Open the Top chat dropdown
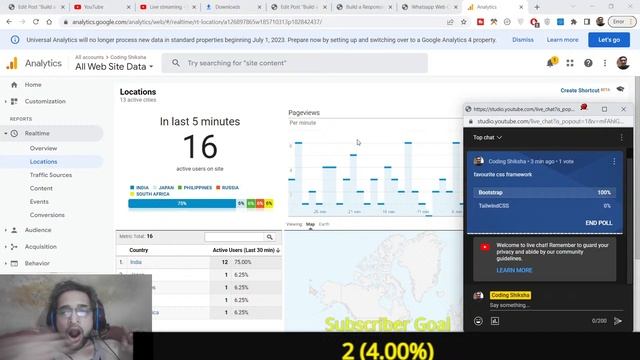The height and width of the screenshot is (360, 640). pos(487,138)
